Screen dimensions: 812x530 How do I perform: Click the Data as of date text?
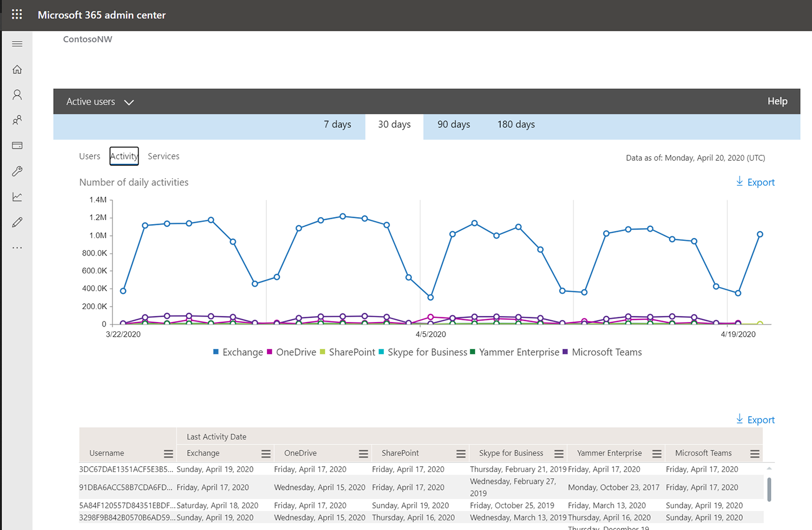click(696, 158)
